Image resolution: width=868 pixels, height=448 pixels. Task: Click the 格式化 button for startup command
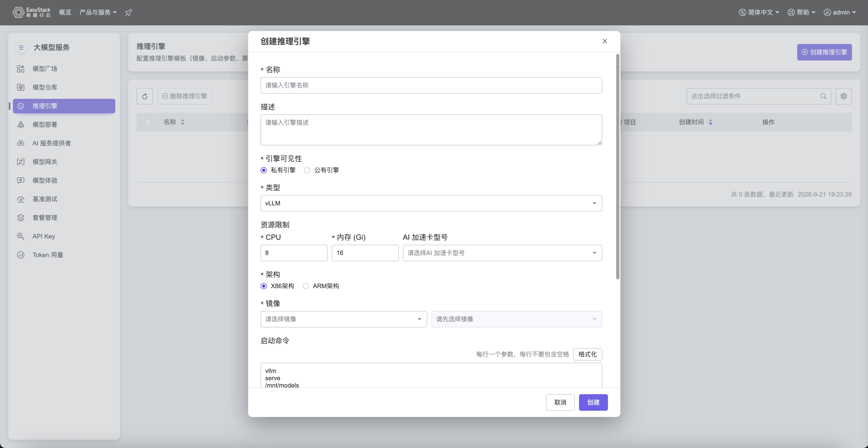[x=587, y=354]
